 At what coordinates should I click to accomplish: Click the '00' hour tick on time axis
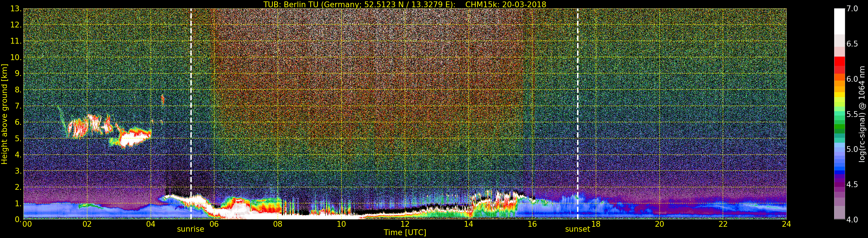tap(27, 224)
